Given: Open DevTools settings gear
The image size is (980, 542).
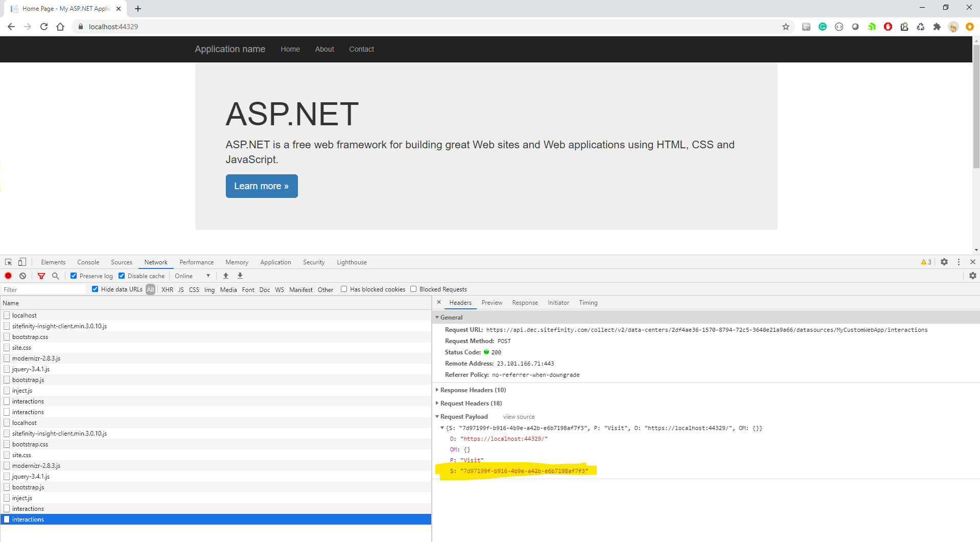Looking at the screenshot, I should 944,262.
